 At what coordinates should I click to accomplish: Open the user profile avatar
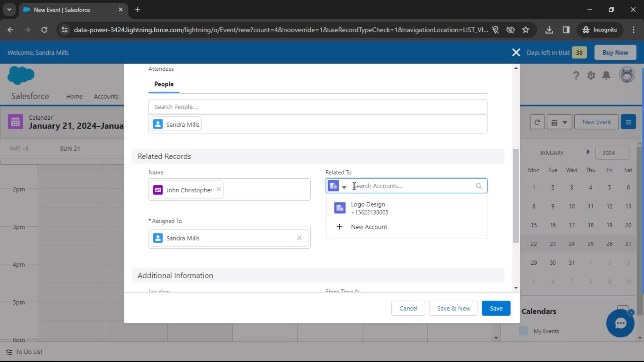click(x=627, y=75)
